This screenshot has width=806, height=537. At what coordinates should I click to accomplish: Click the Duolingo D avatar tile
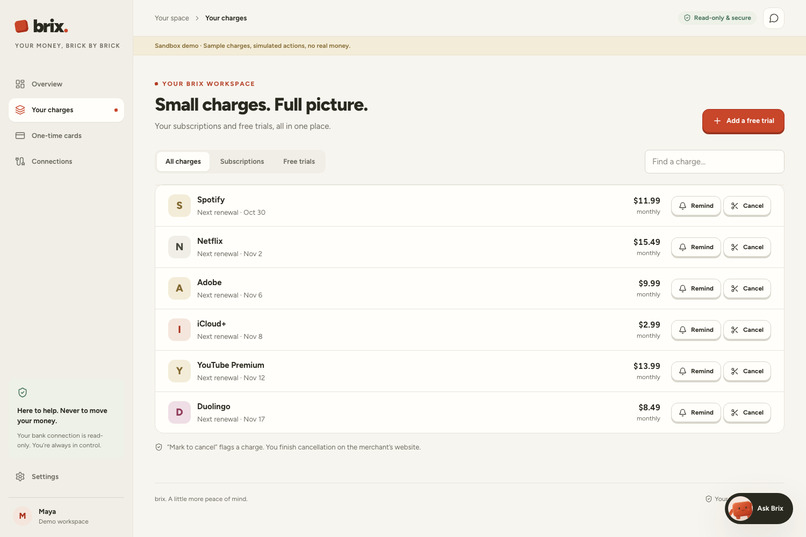tap(179, 412)
